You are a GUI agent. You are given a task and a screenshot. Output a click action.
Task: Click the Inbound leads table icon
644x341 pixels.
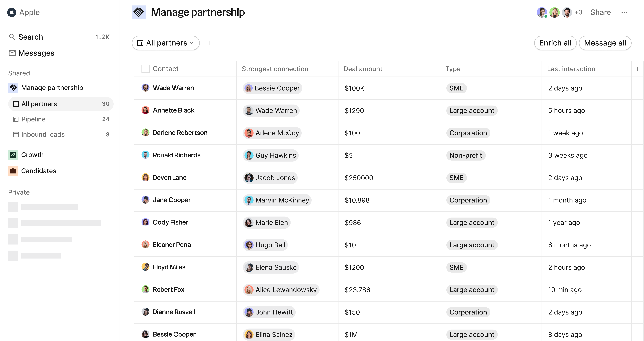pos(16,134)
